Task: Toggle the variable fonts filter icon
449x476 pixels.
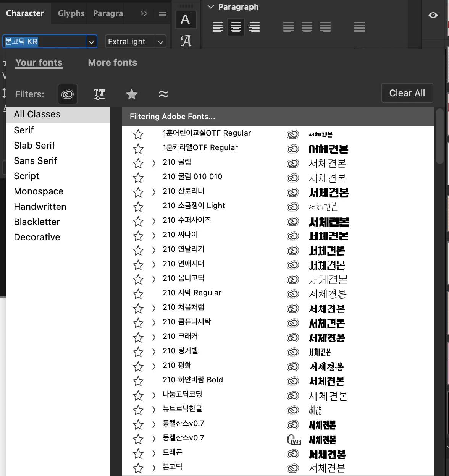Action: coord(100,94)
